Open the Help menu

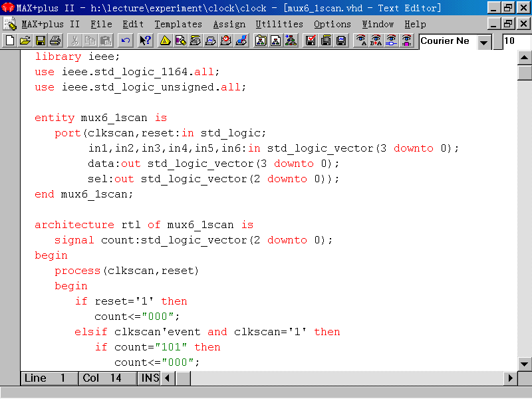pos(415,25)
